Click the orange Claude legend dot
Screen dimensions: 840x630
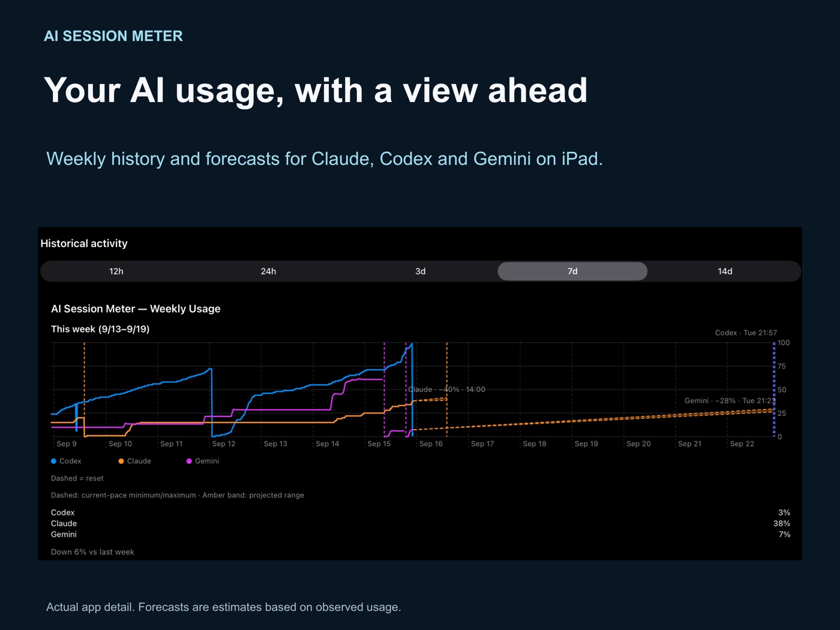coord(121,461)
